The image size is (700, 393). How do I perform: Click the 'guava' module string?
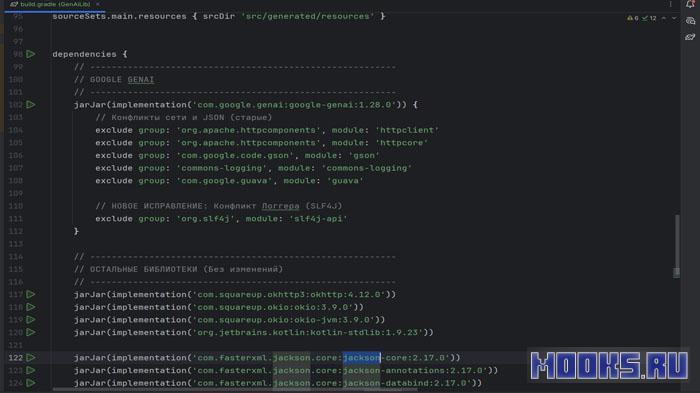(345, 180)
